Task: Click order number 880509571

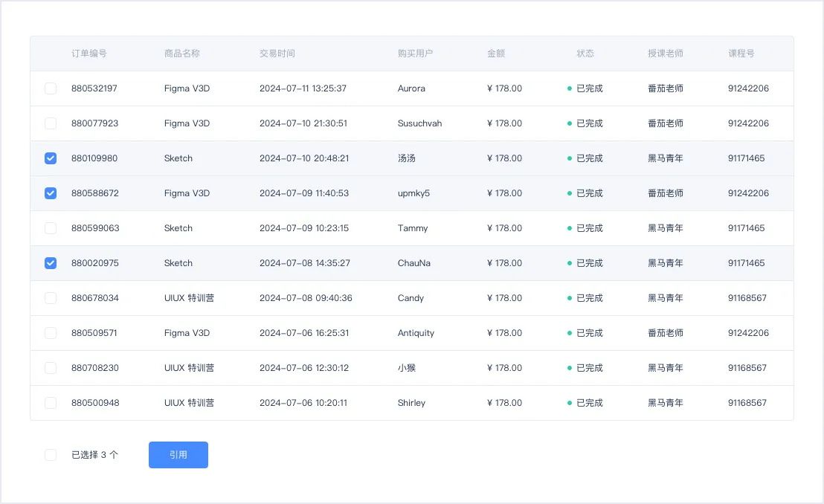Action: pos(94,333)
